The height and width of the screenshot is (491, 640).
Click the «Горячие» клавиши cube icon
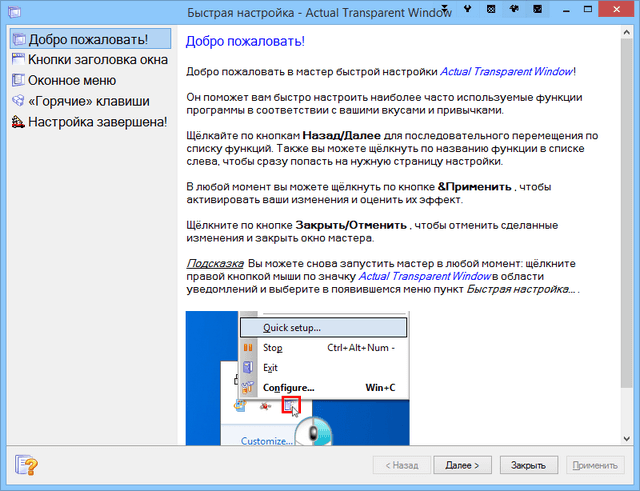pos(17,101)
